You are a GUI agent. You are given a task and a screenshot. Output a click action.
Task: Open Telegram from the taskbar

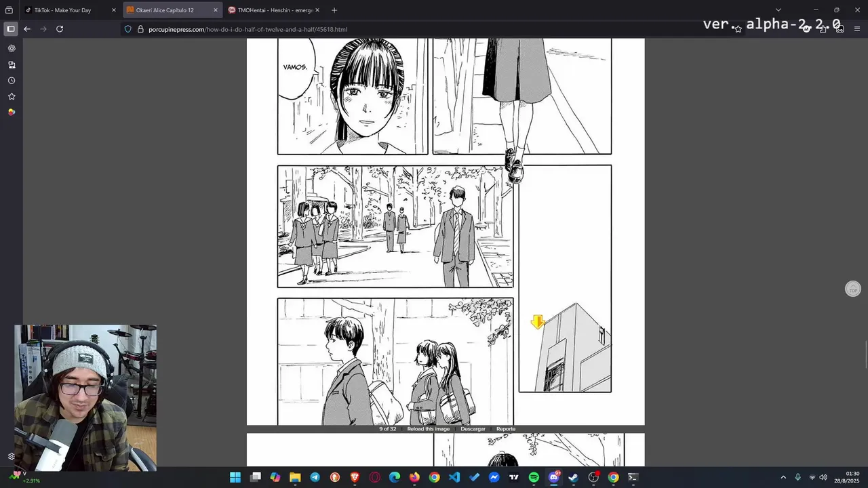pyautogui.click(x=315, y=477)
